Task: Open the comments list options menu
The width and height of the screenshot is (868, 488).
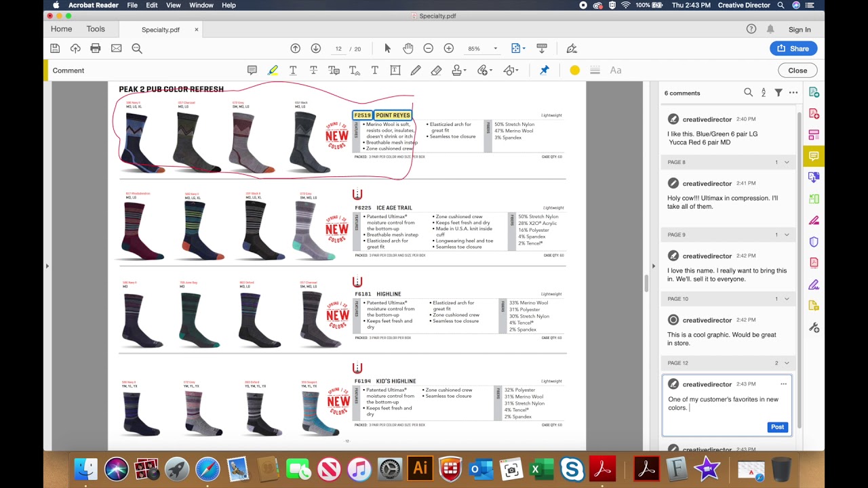Action: (x=793, y=93)
